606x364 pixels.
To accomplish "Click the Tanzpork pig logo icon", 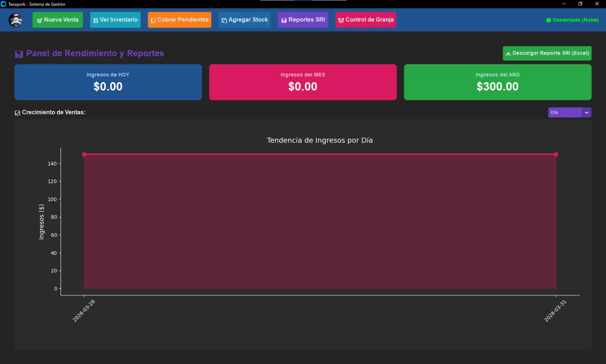I will click(16, 20).
